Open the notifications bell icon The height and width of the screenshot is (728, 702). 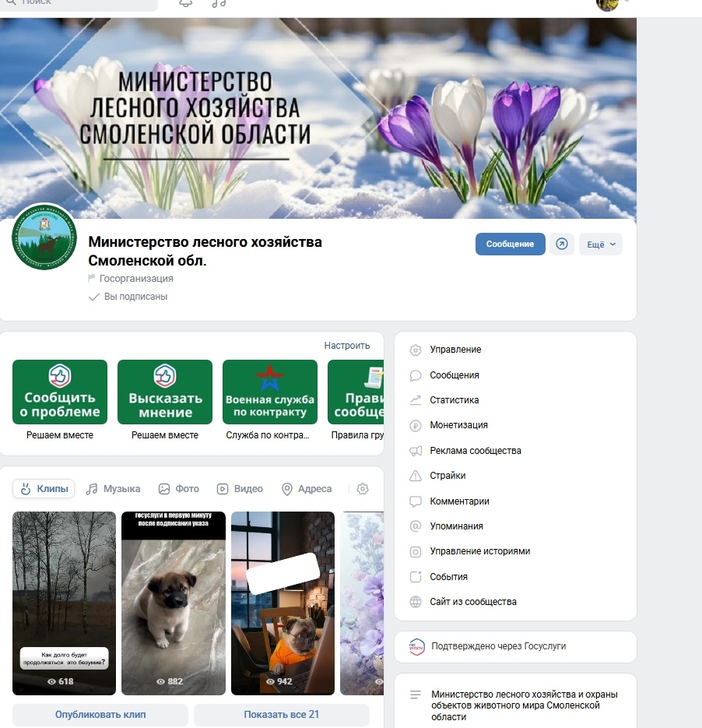click(185, 3)
